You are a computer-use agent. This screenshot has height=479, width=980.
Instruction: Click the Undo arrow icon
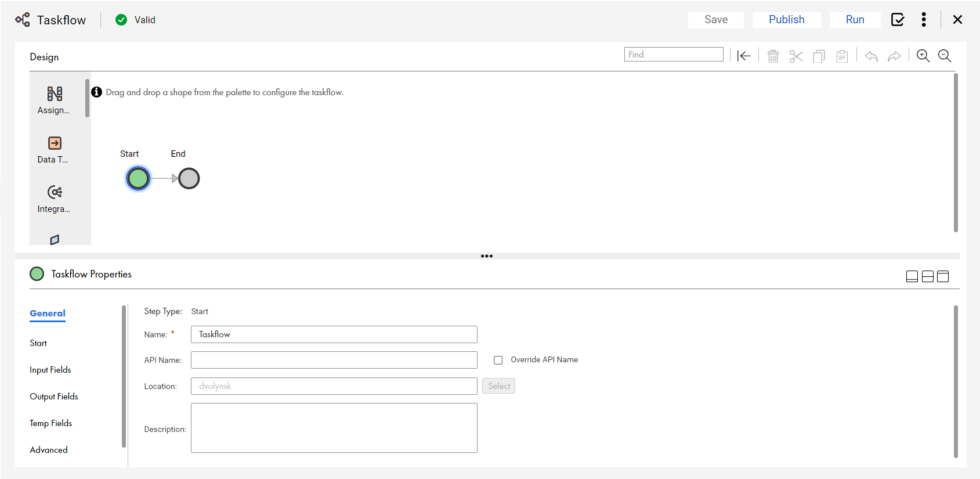871,56
